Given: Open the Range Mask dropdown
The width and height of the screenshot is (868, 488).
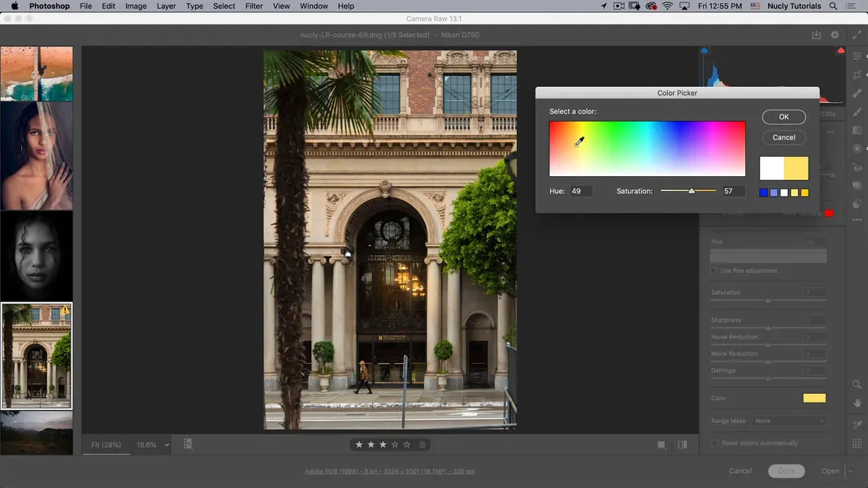Looking at the screenshot, I should click(789, 421).
